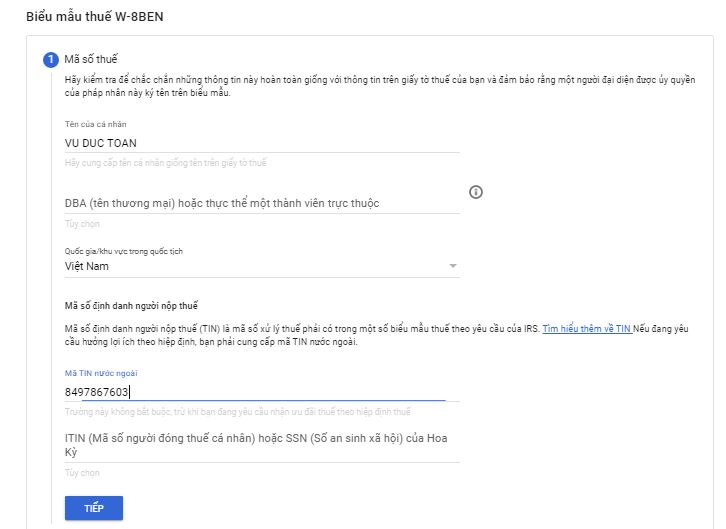Click the Tùy chọn hint under DBA field
The height and width of the screenshot is (529, 726).
click(82, 224)
